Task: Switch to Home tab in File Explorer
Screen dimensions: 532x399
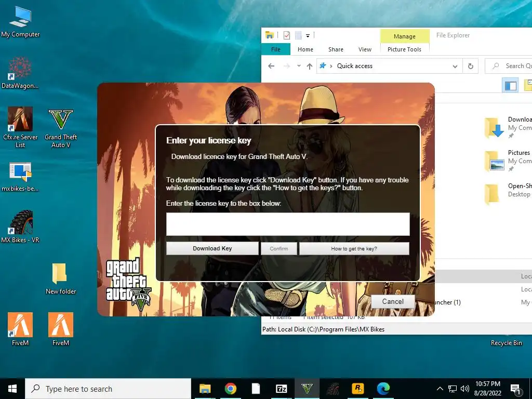Action: coord(305,49)
